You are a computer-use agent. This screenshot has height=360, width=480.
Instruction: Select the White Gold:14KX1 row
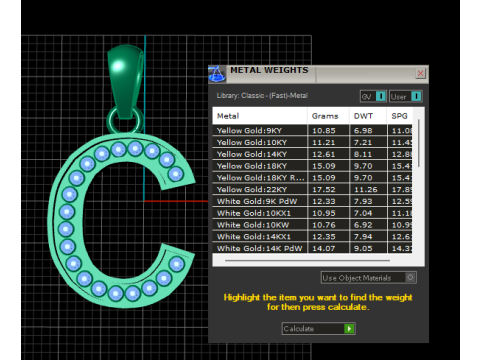[312, 236]
